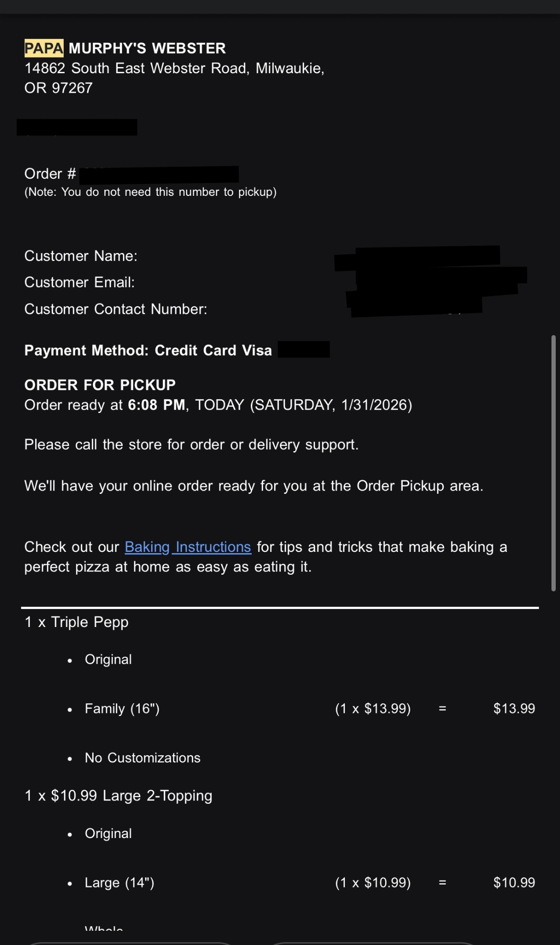
Task: Click the Customer Name label
Action: click(x=81, y=256)
